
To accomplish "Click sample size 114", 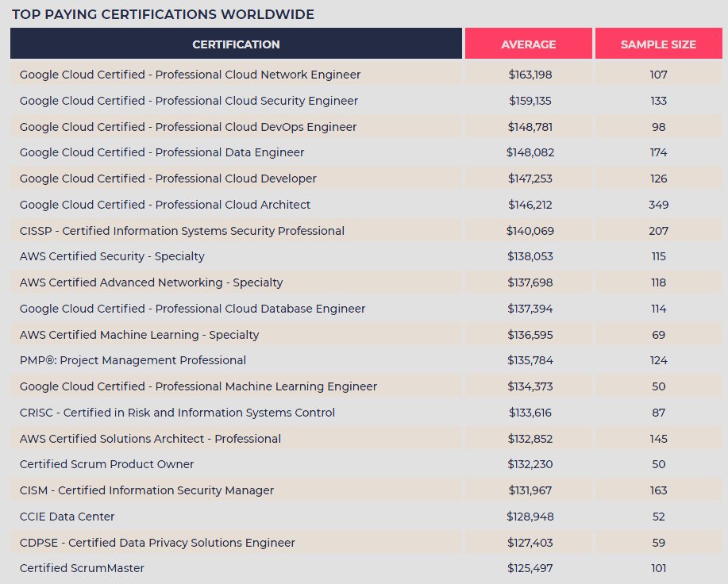I will (x=658, y=309).
